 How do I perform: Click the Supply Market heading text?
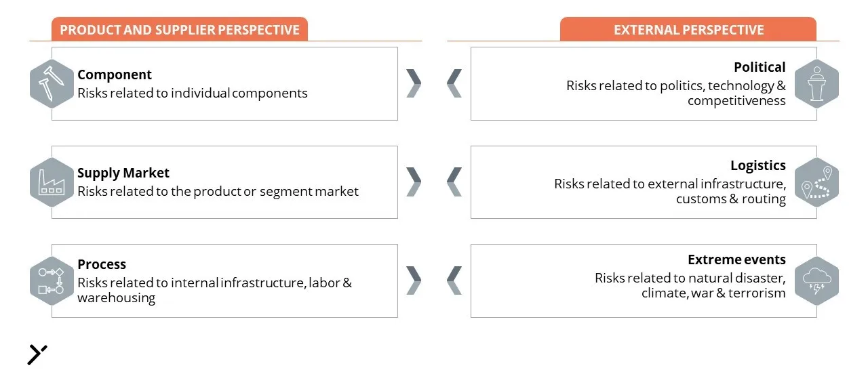pos(123,173)
